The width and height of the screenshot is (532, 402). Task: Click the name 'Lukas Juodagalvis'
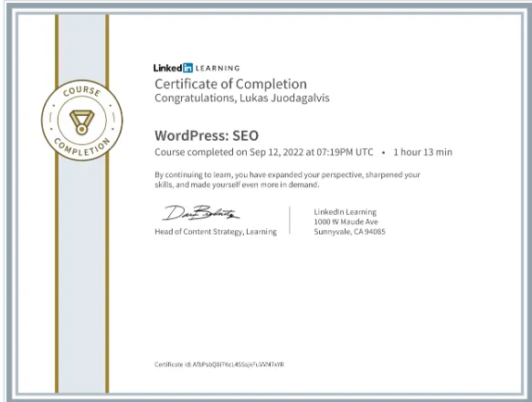284,98
